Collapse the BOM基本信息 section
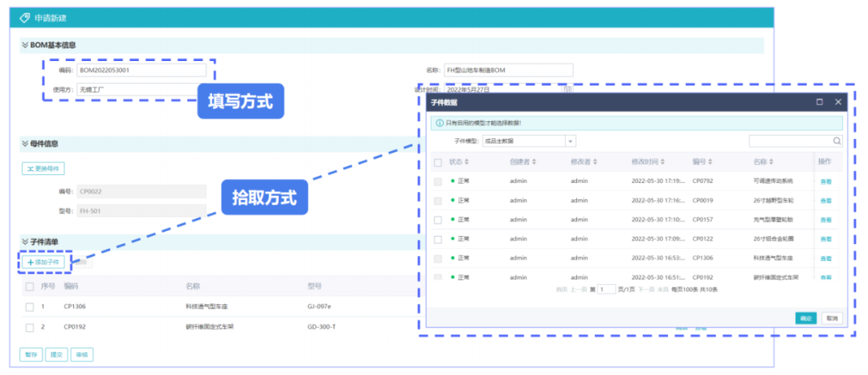Image resolution: width=868 pixels, height=375 pixels. click(25, 45)
